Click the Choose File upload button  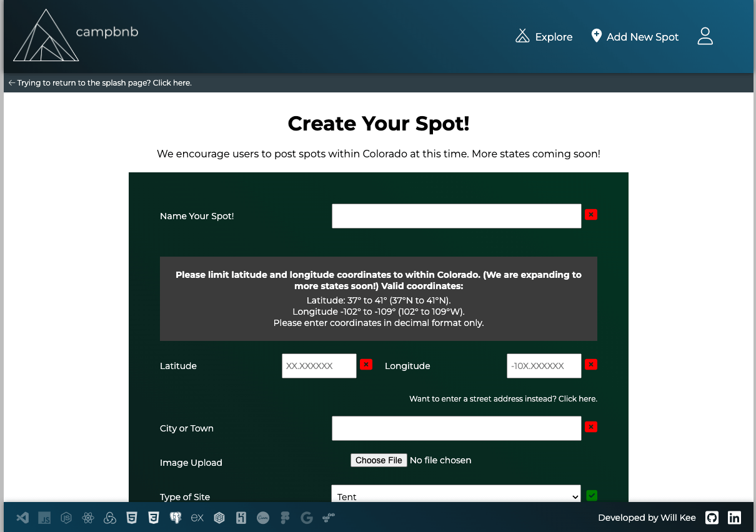click(379, 460)
